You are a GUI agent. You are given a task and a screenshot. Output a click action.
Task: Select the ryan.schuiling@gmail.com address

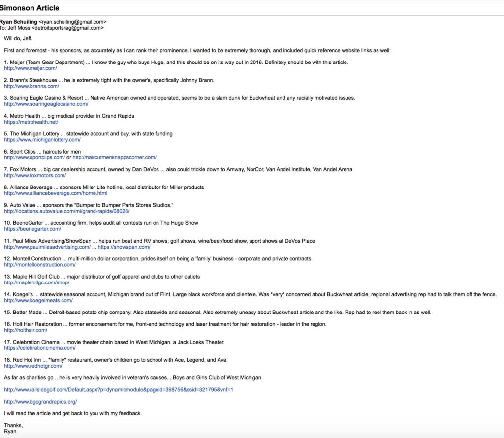[x=72, y=22]
